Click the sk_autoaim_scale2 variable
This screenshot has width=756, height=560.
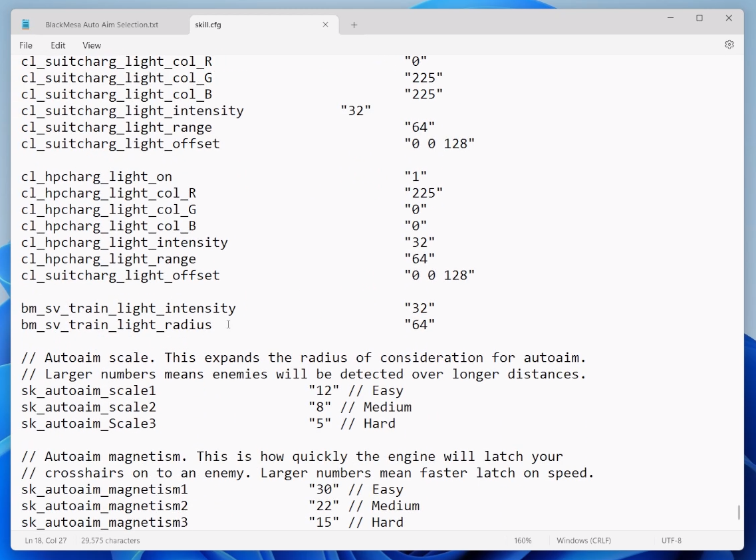tap(88, 407)
